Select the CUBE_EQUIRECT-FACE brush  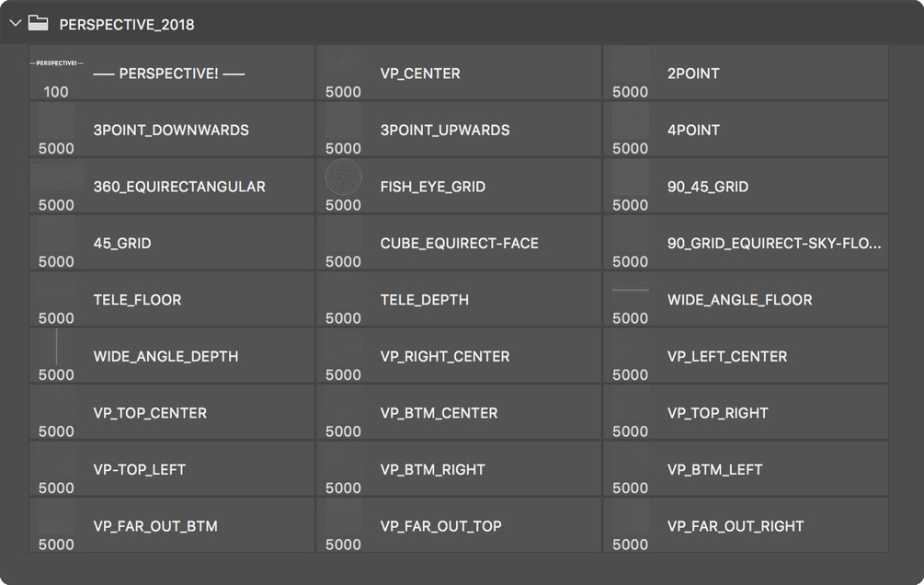point(459,243)
